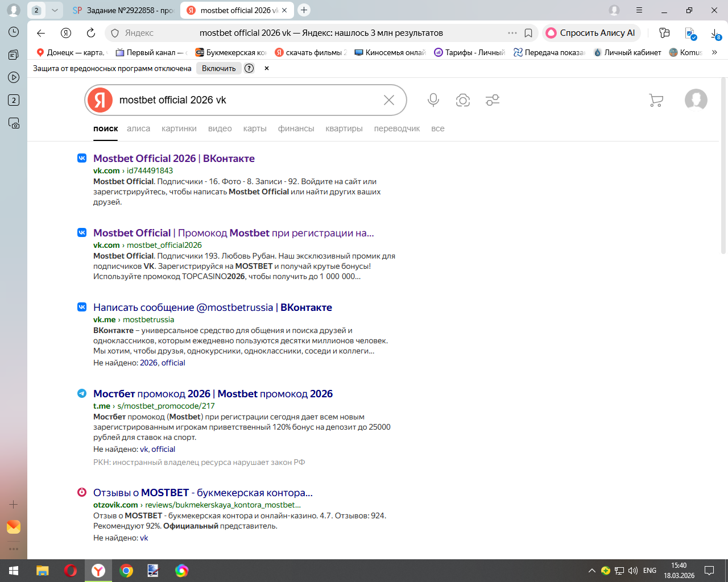This screenshot has width=728, height=582.
Task: Switch to the Задание №2922858 tab
Action: coord(123,10)
